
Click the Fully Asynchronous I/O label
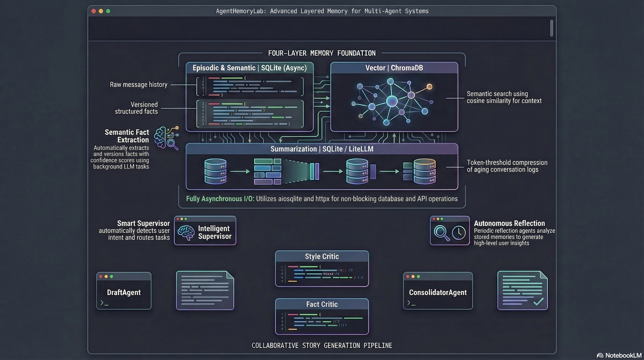coord(220,199)
